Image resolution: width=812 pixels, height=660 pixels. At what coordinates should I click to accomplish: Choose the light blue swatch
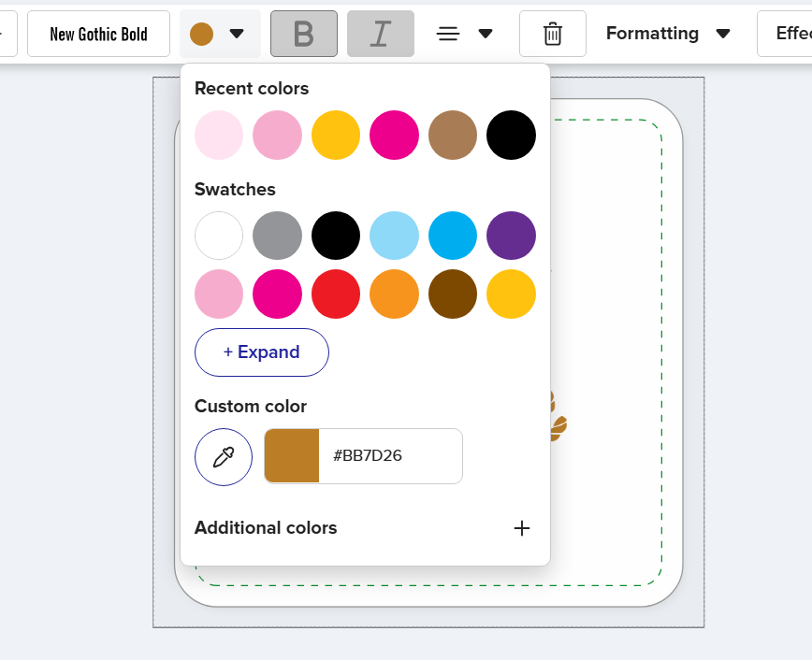(394, 236)
